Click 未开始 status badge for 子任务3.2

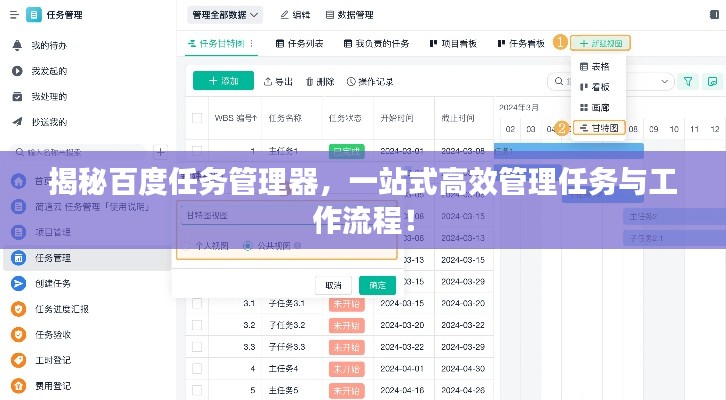point(347,325)
